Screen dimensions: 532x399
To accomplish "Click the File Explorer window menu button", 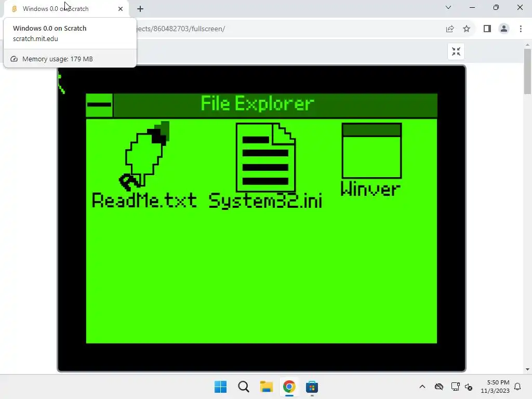I will click(99, 105).
